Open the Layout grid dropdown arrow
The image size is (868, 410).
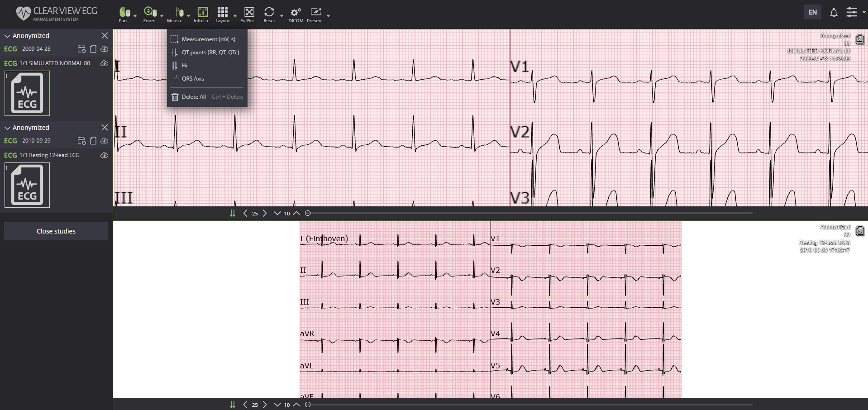pyautogui.click(x=235, y=16)
